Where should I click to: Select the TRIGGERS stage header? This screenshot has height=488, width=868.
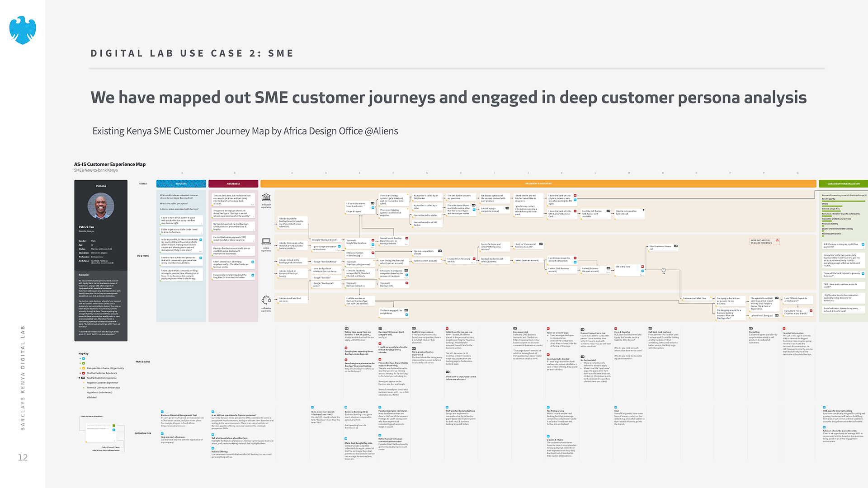(x=181, y=184)
